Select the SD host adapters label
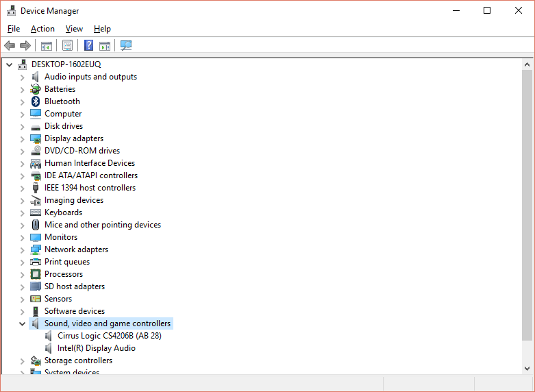535x392 pixels. [x=75, y=286]
